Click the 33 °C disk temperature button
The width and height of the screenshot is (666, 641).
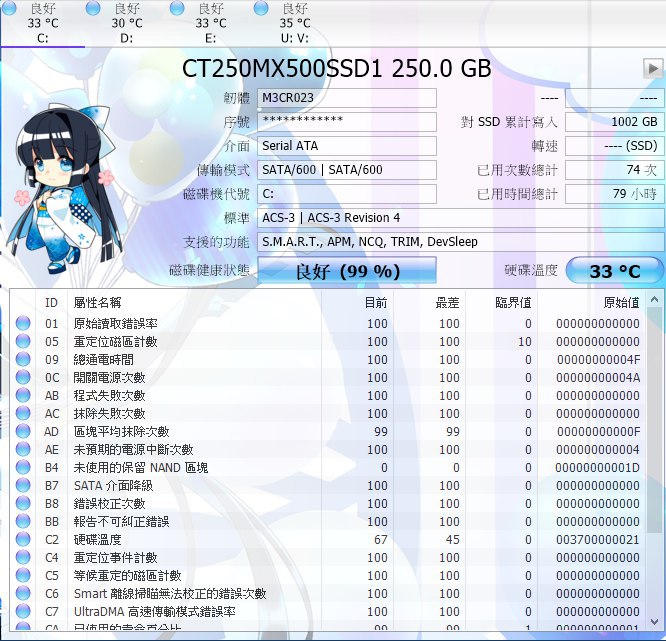(615, 271)
